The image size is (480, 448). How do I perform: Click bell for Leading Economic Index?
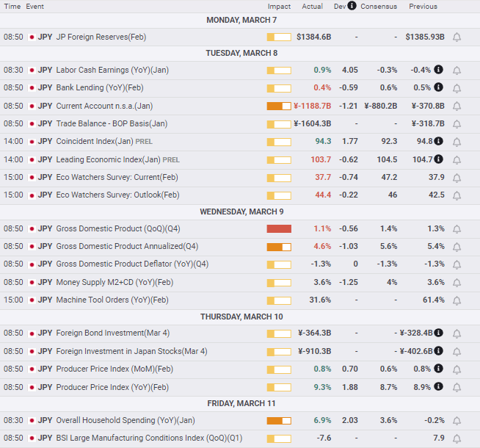pos(457,160)
